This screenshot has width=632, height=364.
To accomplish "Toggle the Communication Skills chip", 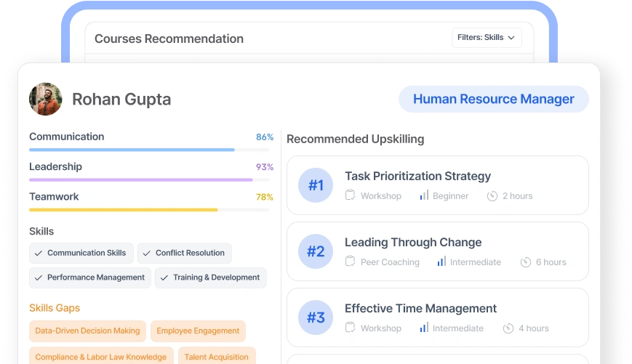I will [81, 254].
